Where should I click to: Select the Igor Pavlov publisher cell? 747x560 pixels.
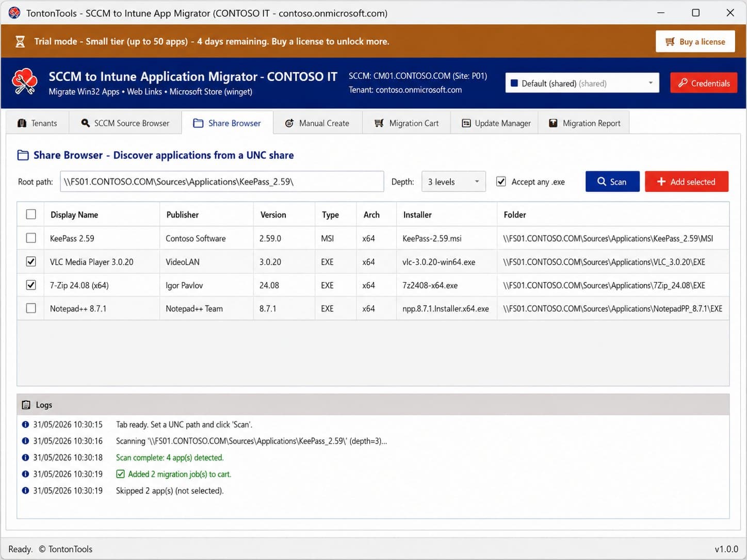point(206,285)
